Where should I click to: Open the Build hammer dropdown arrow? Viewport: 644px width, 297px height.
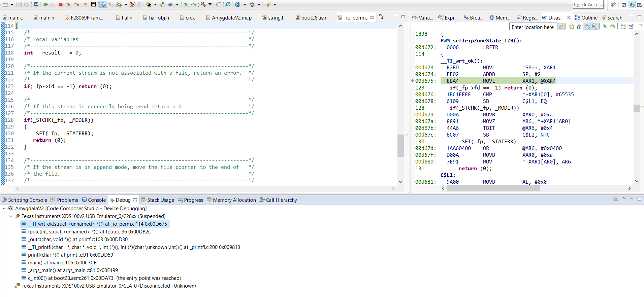(x=210, y=4)
